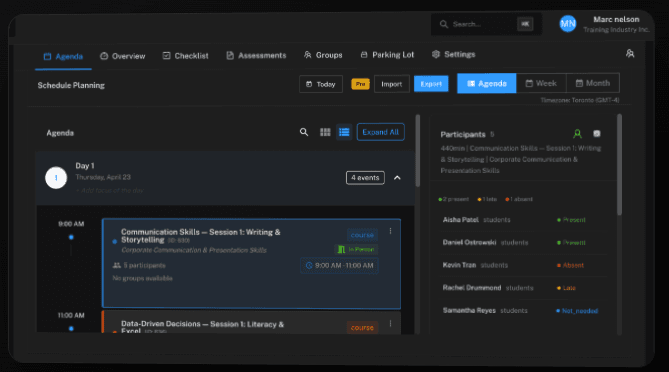Open Data-Driven Decisions session options menu

390,324
